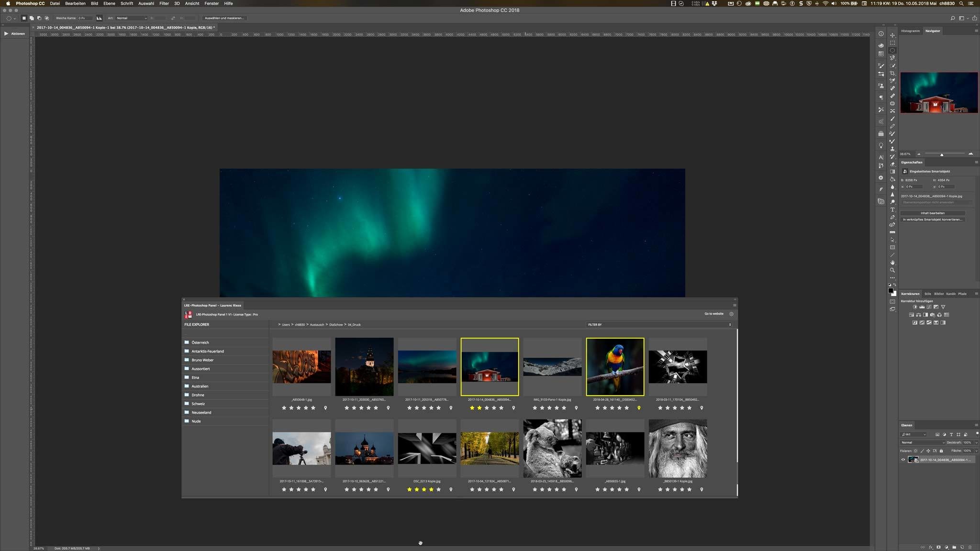This screenshot has width=980, height=551.
Task: Click the foreground color swatch
Action: [891, 290]
